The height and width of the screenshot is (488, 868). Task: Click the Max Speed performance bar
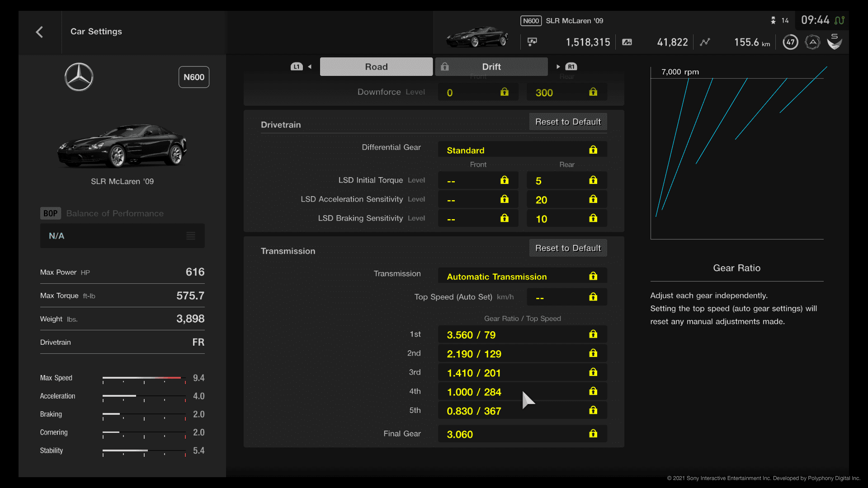pyautogui.click(x=144, y=379)
